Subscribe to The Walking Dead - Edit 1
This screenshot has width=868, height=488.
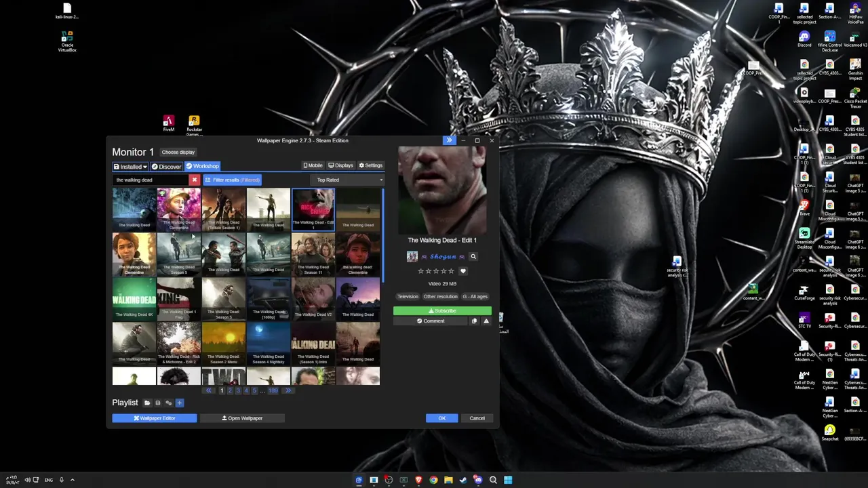[442, 310]
